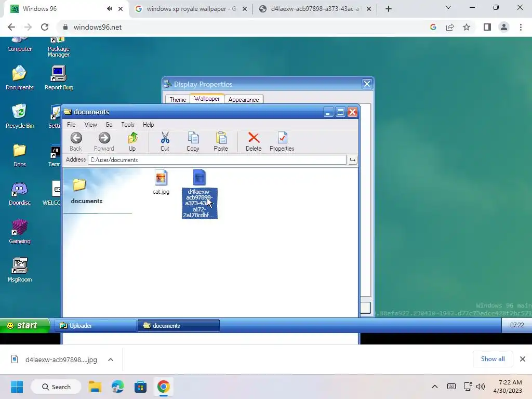
Task: Open the View menu in documents window
Action: 90,125
